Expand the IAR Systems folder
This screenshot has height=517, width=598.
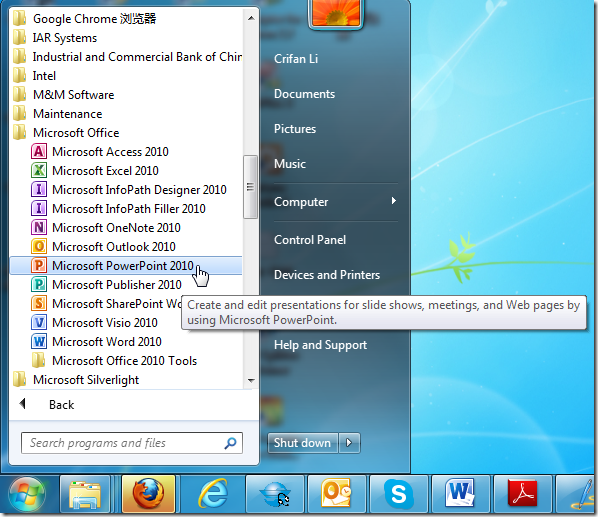click(x=126, y=37)
